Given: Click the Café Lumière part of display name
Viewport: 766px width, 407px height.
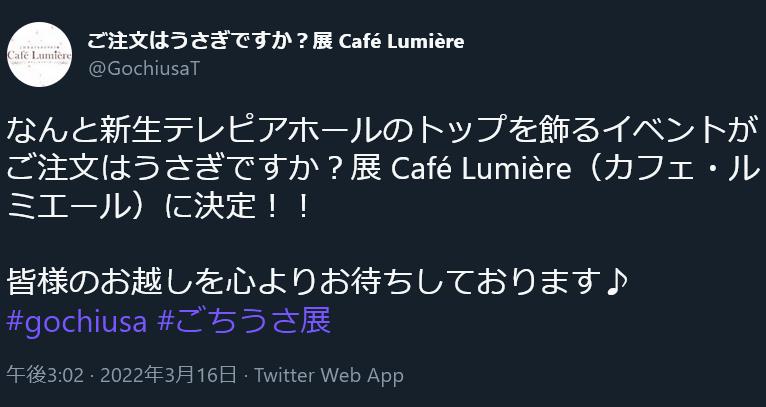Looking at the screenshot, I should pyautogui.click(x=401, y=42).
